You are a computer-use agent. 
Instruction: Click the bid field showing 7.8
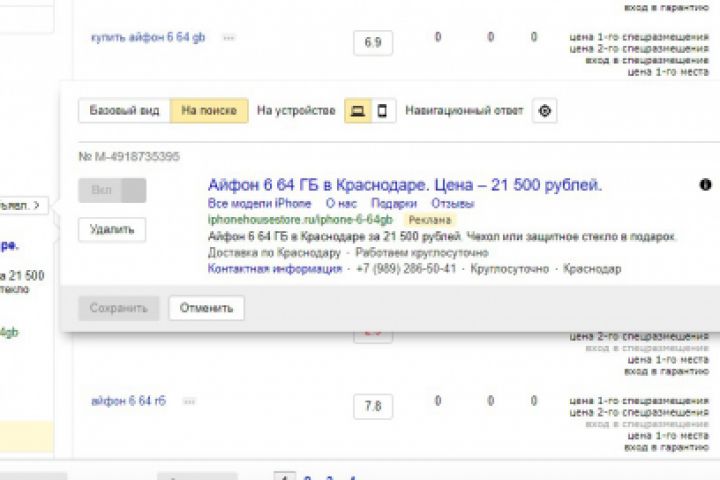[373, 407]
